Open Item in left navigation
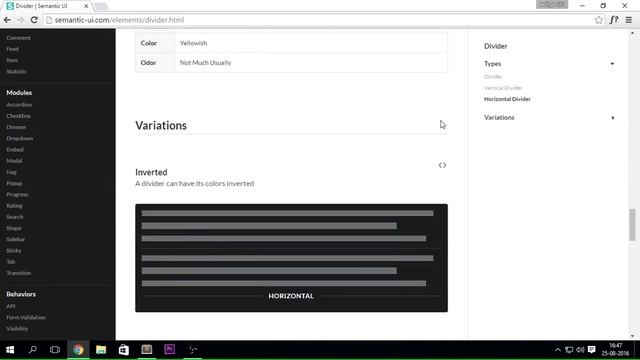Image resolution: width=640 pixels, height=360 pixels. [x=12, y=60]
